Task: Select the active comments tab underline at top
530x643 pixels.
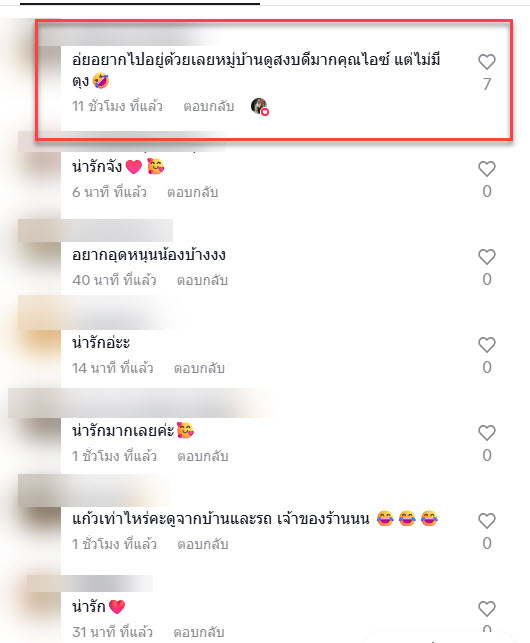Action: click(x=140, y=3)
